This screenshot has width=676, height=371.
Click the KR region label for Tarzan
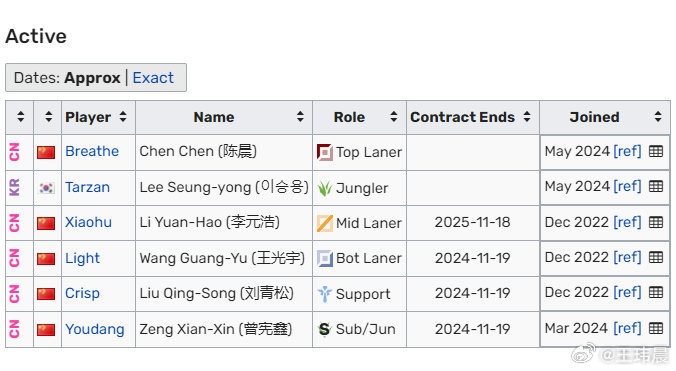click(14, 187)
